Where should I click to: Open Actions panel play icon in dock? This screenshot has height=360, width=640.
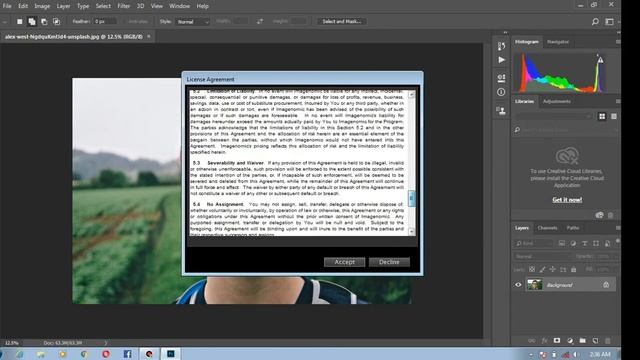coord(501,60)
